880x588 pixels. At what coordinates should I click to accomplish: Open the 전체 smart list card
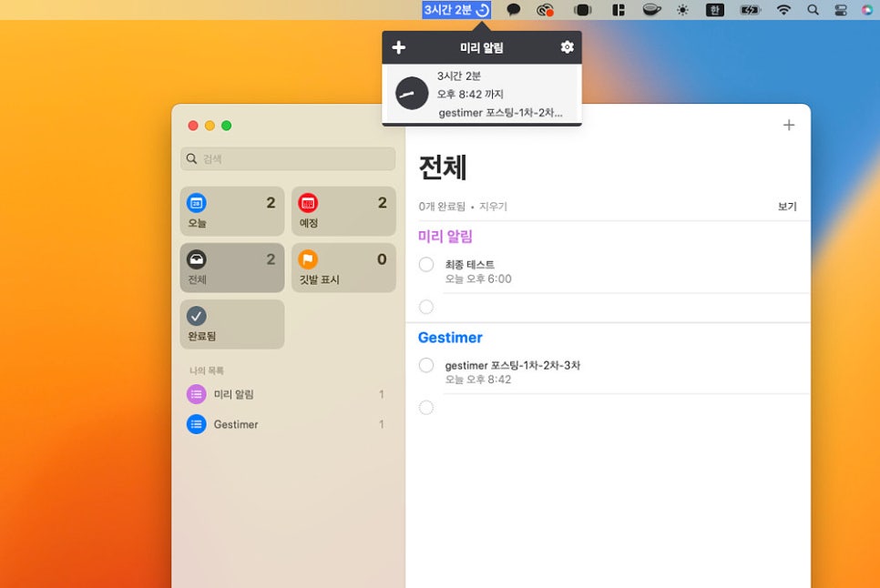(231, 268)
